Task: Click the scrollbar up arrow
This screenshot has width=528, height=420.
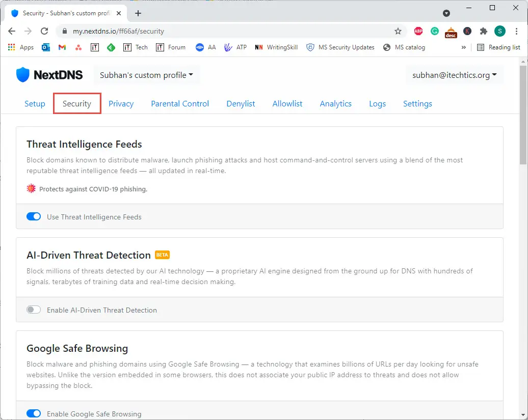Action: coord(523,61)
